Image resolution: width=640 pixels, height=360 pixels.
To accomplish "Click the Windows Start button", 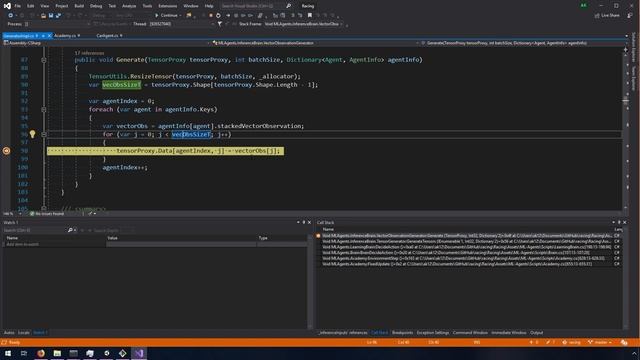I will pyautogui.click(x=8, y=353).
